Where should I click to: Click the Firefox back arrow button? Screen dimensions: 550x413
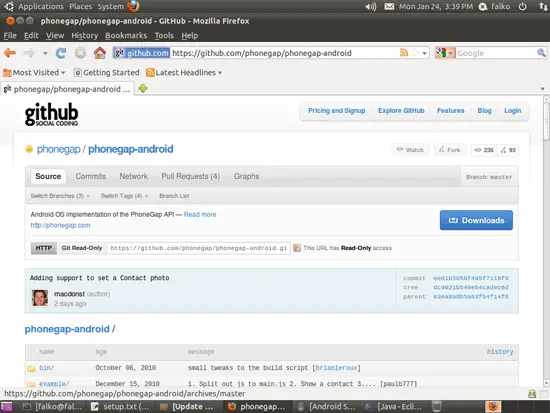click(x=10, y=53)
